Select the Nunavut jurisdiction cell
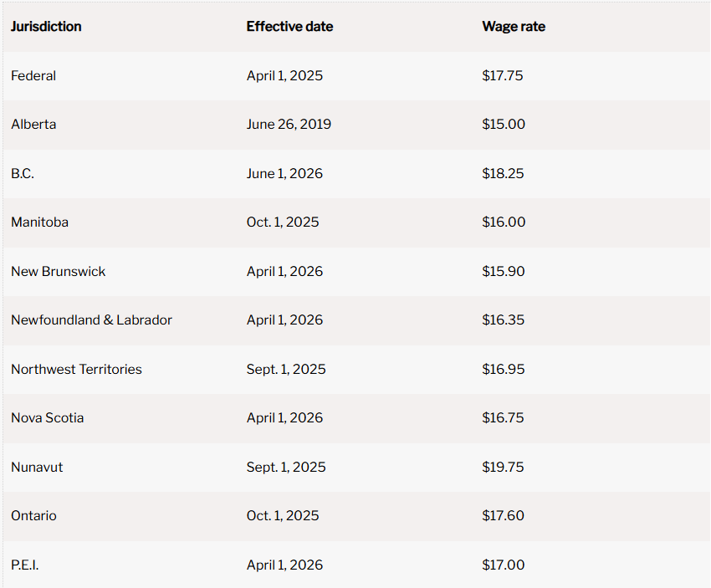 pyautogui.click(x=37, y=468)
